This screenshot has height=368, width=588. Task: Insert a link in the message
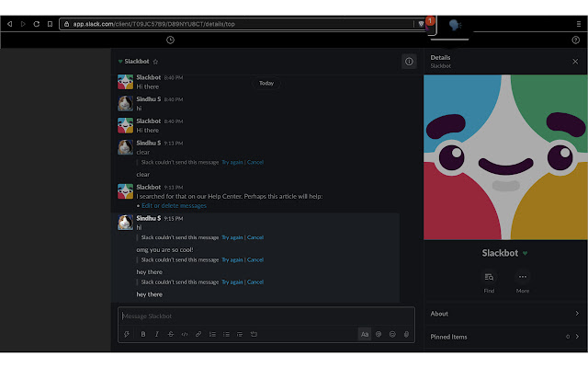pos(198,334)
